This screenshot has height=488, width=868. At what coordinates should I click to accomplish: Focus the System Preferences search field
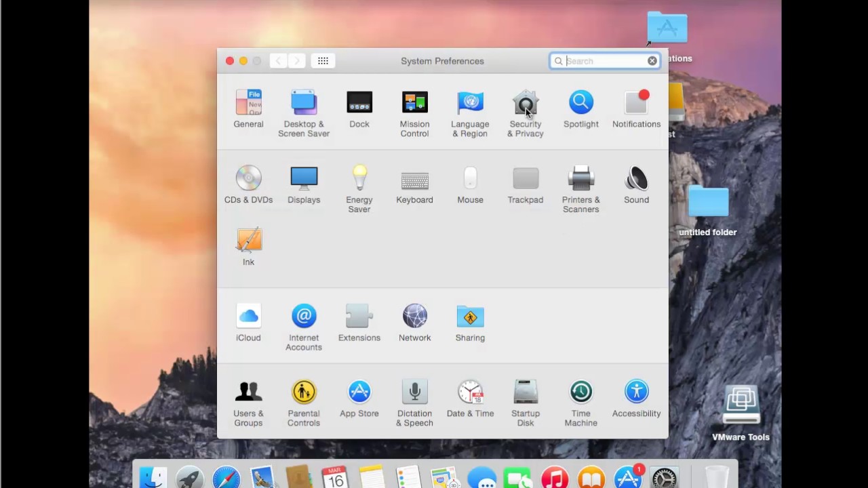point(605,61)
